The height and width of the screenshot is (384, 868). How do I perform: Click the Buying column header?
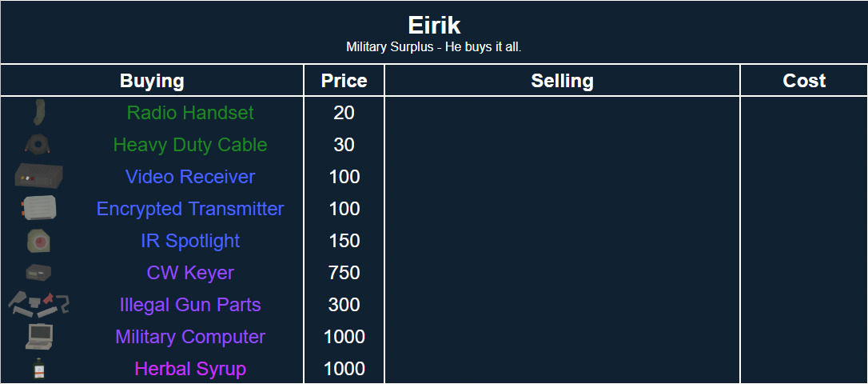click(152, 81)
